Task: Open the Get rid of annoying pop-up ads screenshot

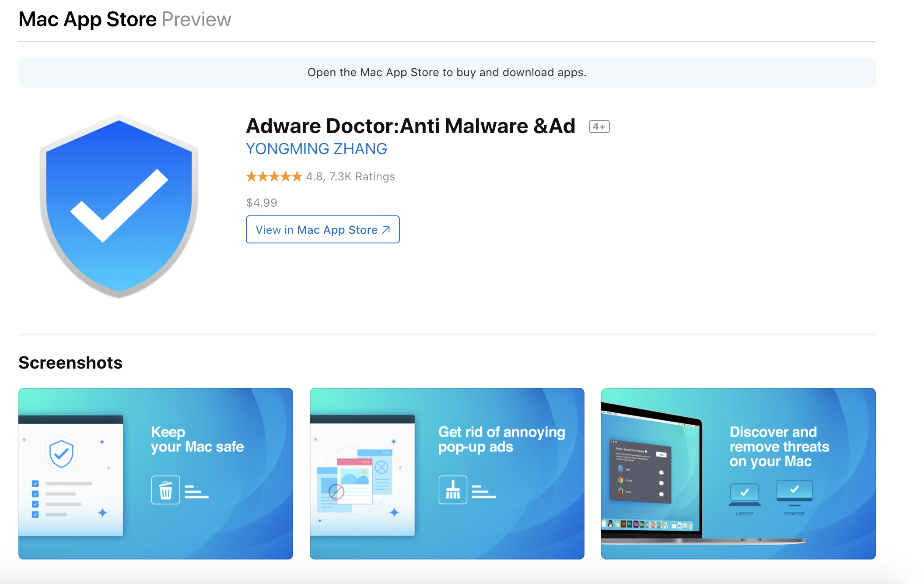Action: coord(447,473)
